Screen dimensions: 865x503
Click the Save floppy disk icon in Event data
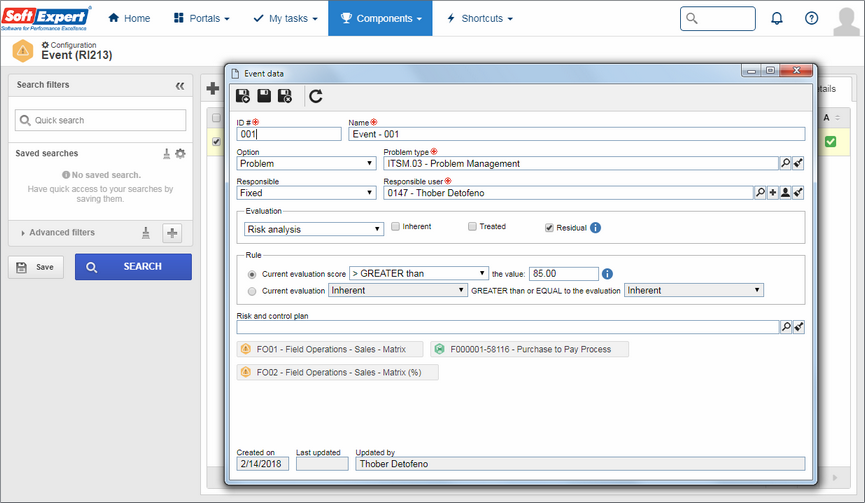pos(264,96)
